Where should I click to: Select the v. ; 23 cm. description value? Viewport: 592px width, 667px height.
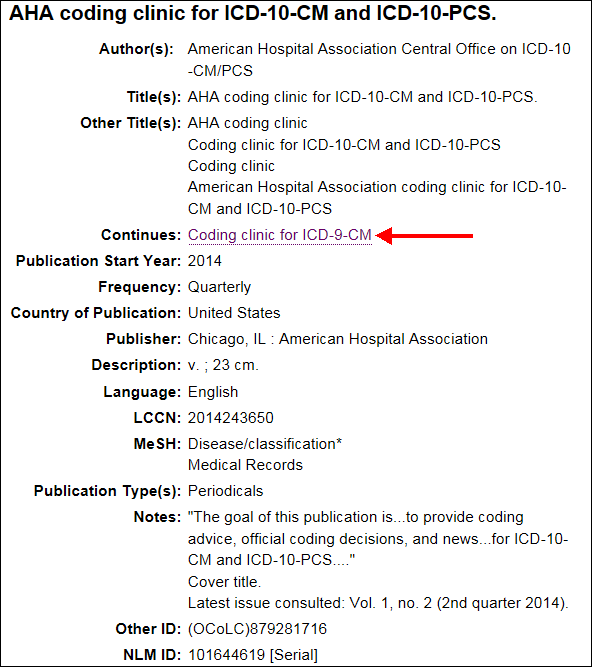click(223, 365)
